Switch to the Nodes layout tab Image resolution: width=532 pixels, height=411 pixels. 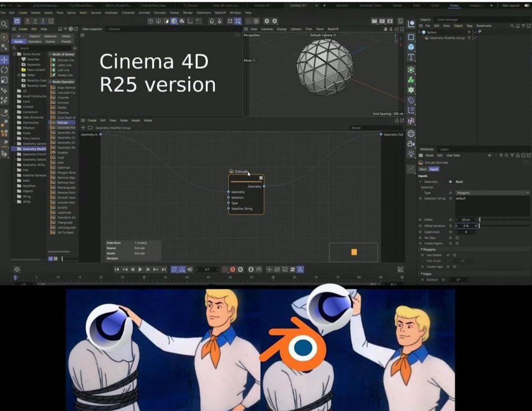click(454, 5)
